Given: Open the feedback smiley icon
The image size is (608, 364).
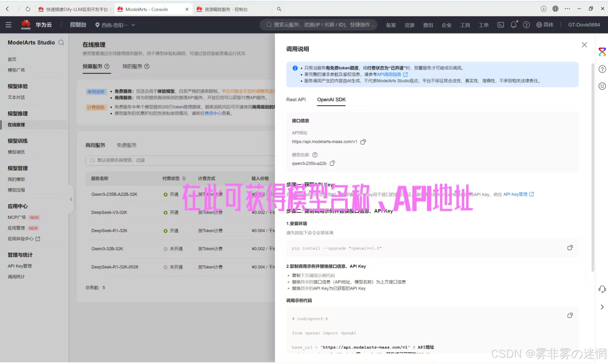Looking at the screenshot, I should pyautogui.click(x=602, y=86).
